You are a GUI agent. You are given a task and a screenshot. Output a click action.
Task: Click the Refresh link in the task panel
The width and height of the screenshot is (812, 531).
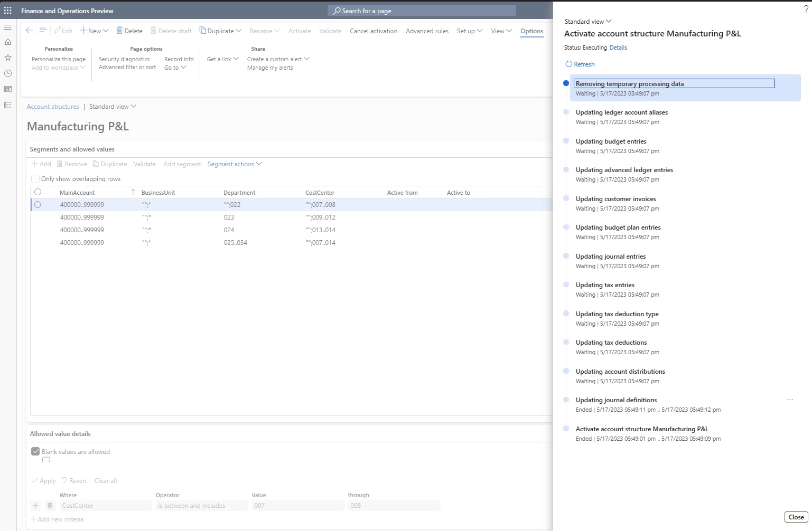(580, 64)
